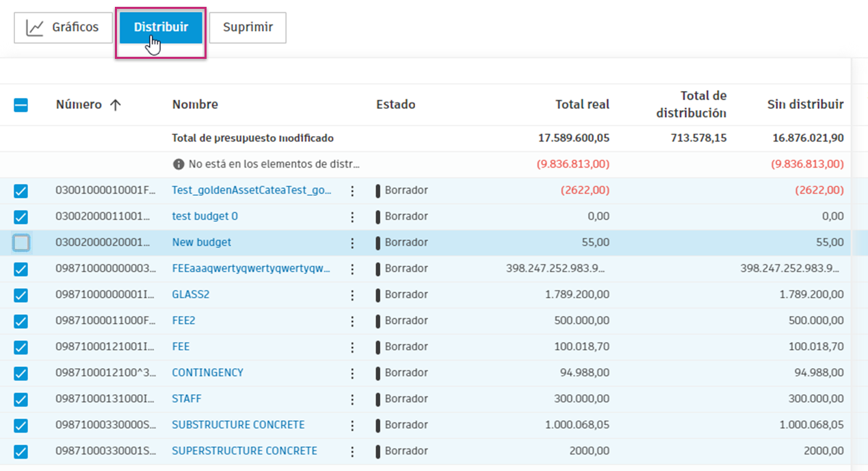Click the Número column sort arrow
Viewport: 868px width, 471px height.
(x=115, y=105)
